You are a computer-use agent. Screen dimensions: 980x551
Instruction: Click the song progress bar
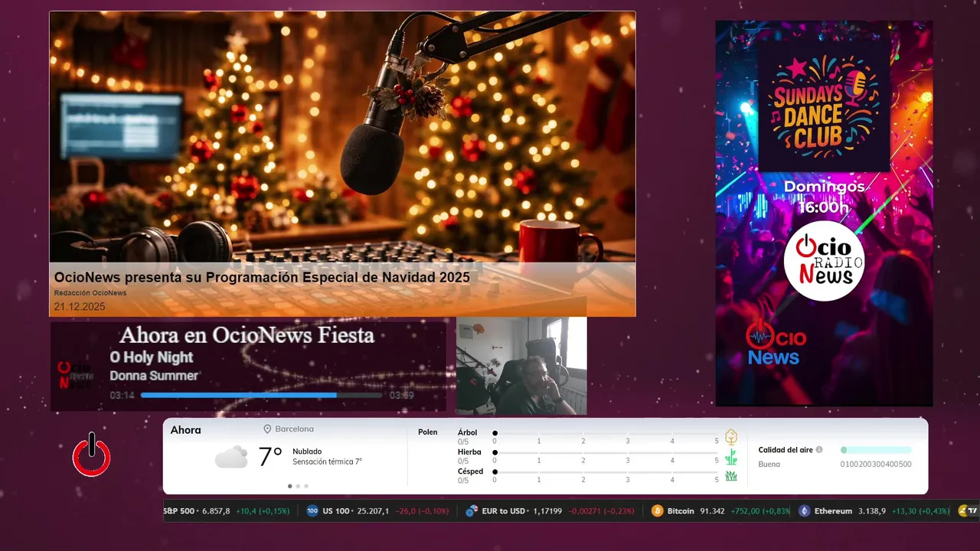262,396
